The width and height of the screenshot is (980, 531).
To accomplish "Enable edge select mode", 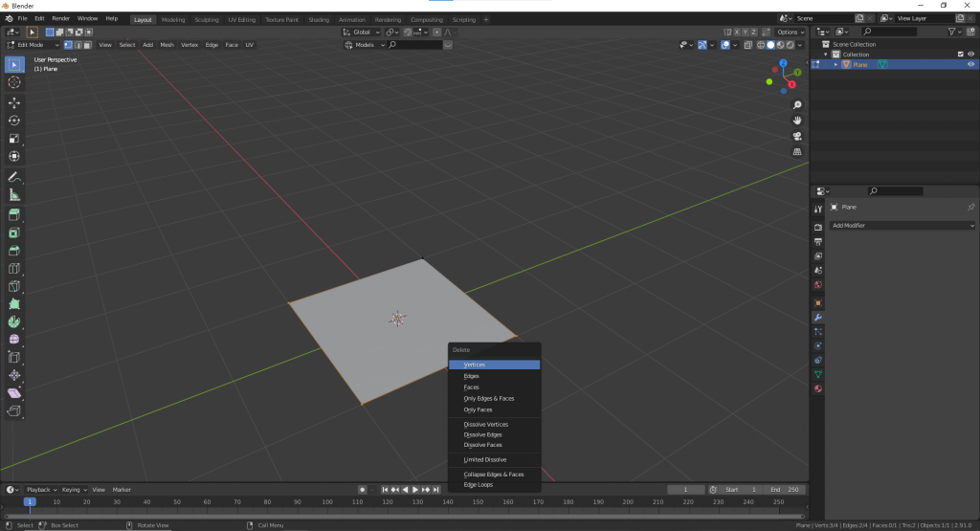I will click(78, 45).
